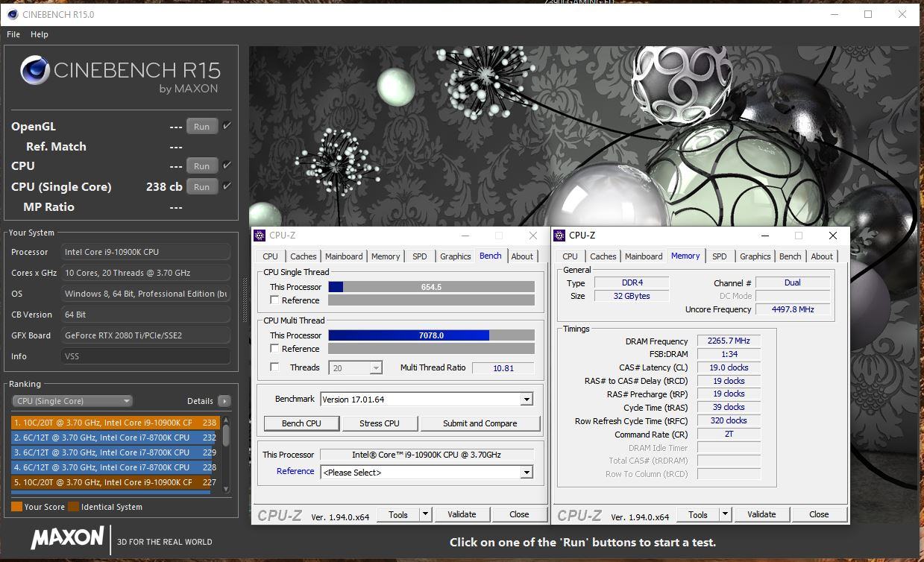
Task: Run the CPU (Single Core) test
Action: 202,187
